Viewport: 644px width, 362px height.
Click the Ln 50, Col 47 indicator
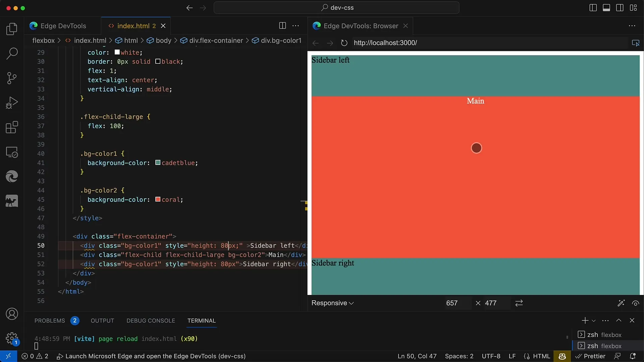(x=417, y=356)
